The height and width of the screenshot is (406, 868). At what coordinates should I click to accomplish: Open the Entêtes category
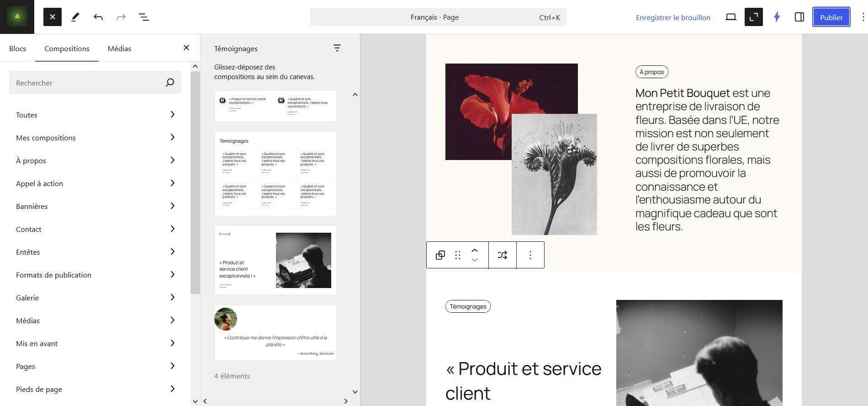point(95,252)
